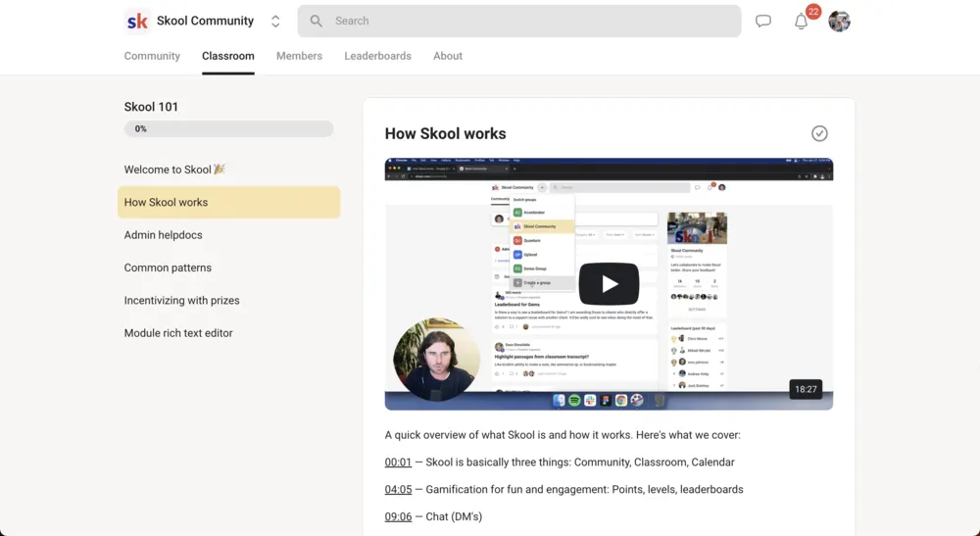980x536 pixels.
Task: Click the Skool sk logo icon
Action: click(137, 21)
